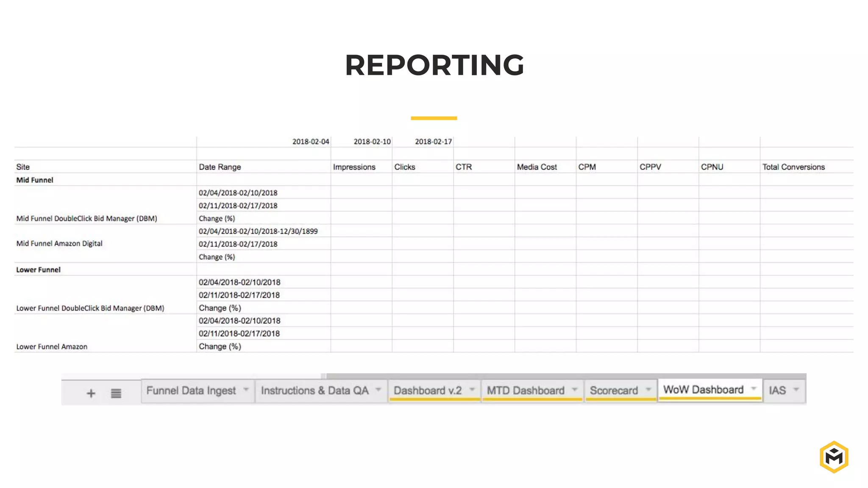Click Lower Funnel DoubleClick Bid Manager (DBM) cell
Image resolution: width=868 pixels, height=488 pixels.
click(x=106, y=295)
